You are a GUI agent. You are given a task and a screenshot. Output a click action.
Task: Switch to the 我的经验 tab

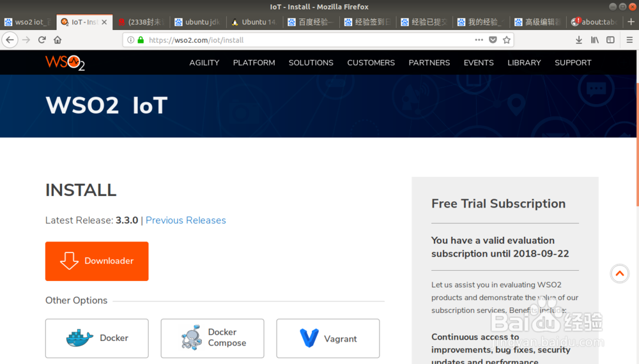pyautogui.click(x=481, y=22)
